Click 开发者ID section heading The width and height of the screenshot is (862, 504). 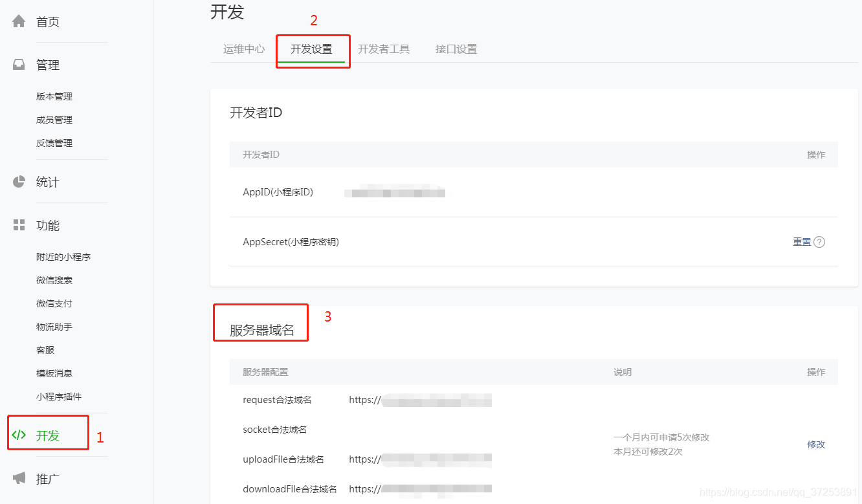click(x=256, y=113)
